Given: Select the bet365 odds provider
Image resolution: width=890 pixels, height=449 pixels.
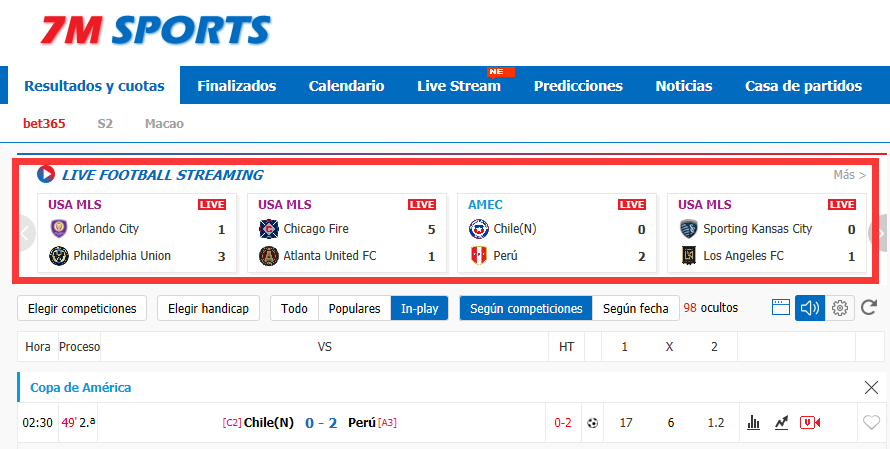Looking at the screenshot, I should pos(44,123).
